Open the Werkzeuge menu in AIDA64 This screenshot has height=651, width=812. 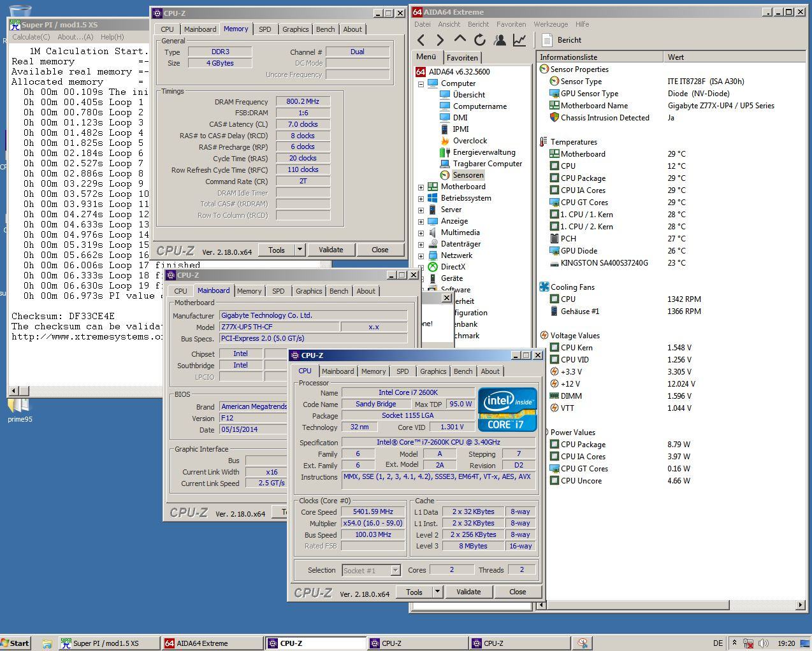(551, 24)
